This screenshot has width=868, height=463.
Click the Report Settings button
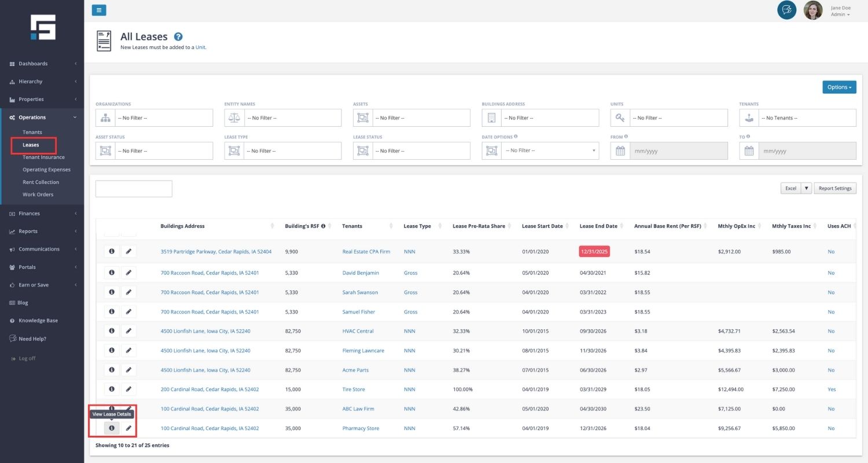pyautogui.click(x=835, y=188)
